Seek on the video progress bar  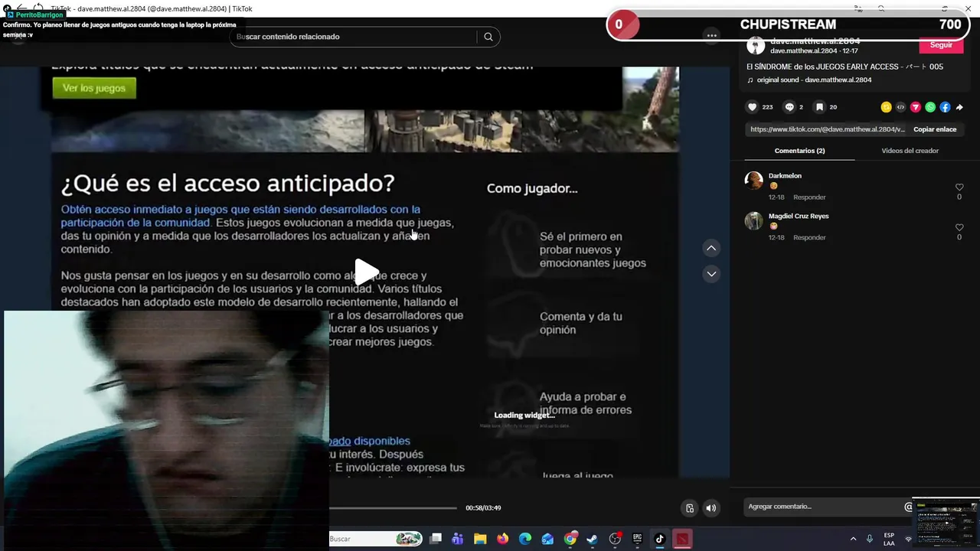click(393, 508)
